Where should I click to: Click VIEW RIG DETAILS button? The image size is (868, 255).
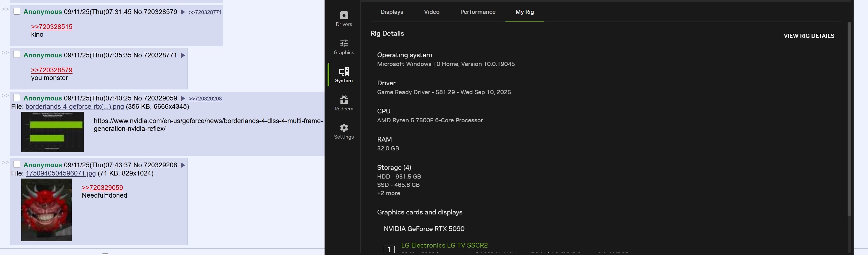(809, 36)
